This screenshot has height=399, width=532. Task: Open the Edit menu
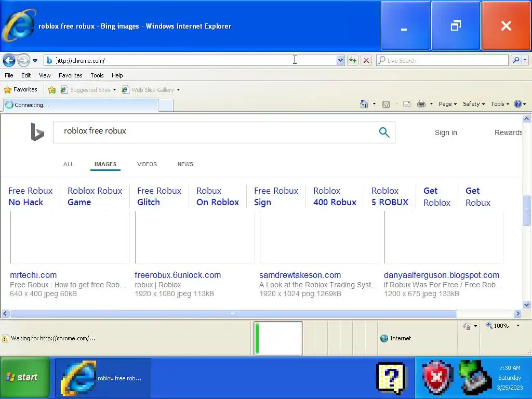click(26, 75)
